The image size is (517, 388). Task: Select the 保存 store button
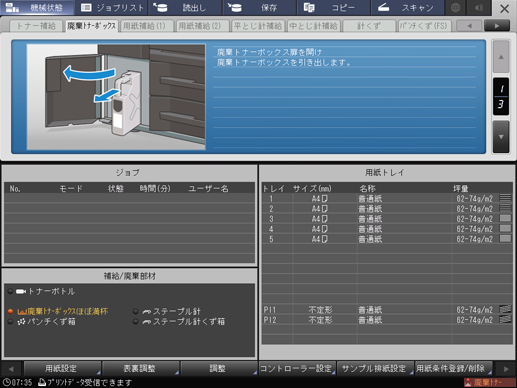pos(259,7)
